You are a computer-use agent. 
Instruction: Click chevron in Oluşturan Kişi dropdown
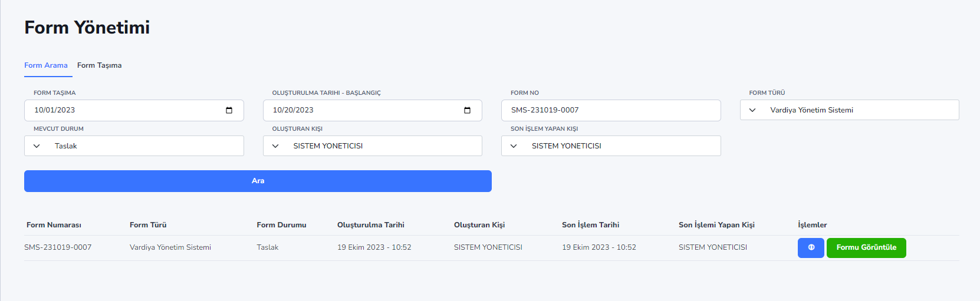point(275,146)
